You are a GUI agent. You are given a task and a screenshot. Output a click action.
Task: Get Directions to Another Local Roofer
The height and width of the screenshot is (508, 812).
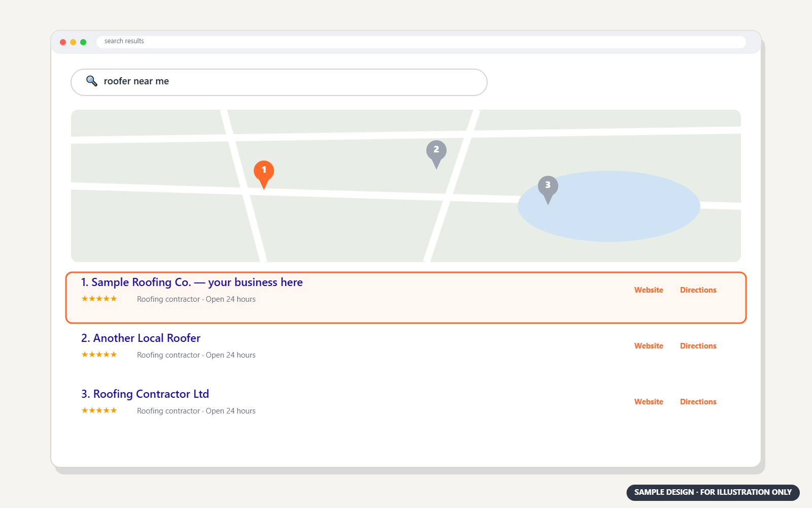pos(698,346)
